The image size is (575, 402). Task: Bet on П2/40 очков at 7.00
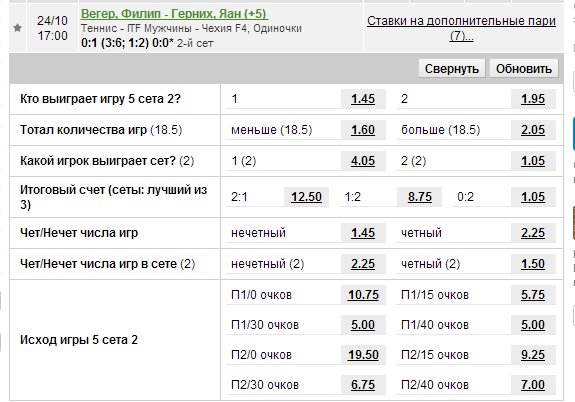(533, 385)
